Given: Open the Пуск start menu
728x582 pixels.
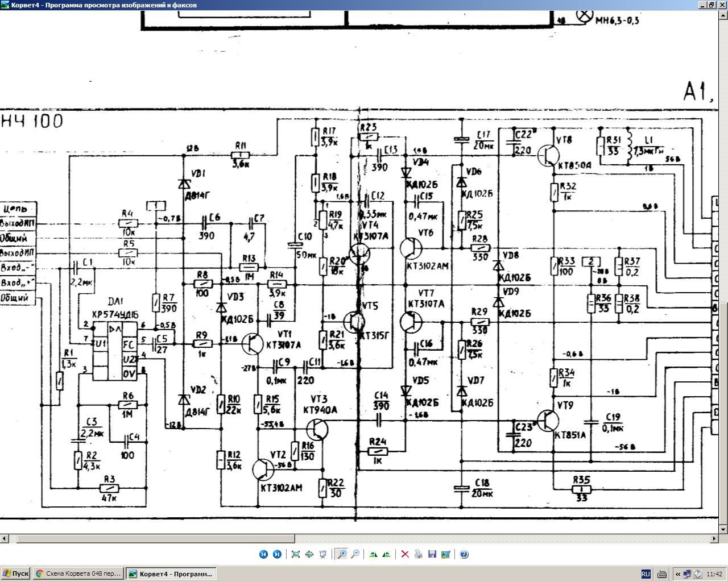Looking at the screenshot, I should (x=15, y=574).
